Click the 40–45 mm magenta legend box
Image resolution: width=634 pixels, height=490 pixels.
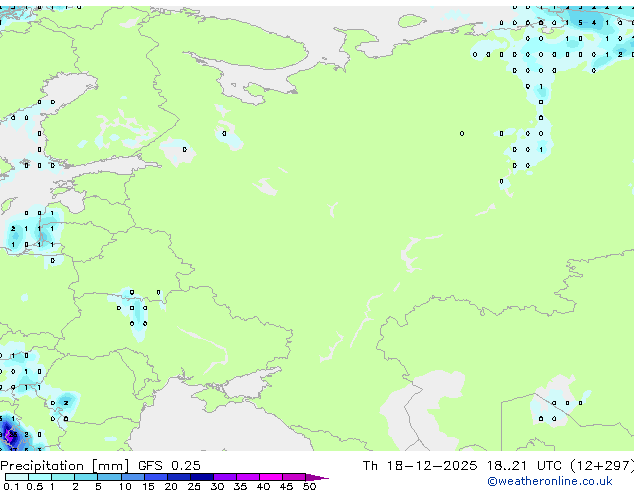pos(271,477)
